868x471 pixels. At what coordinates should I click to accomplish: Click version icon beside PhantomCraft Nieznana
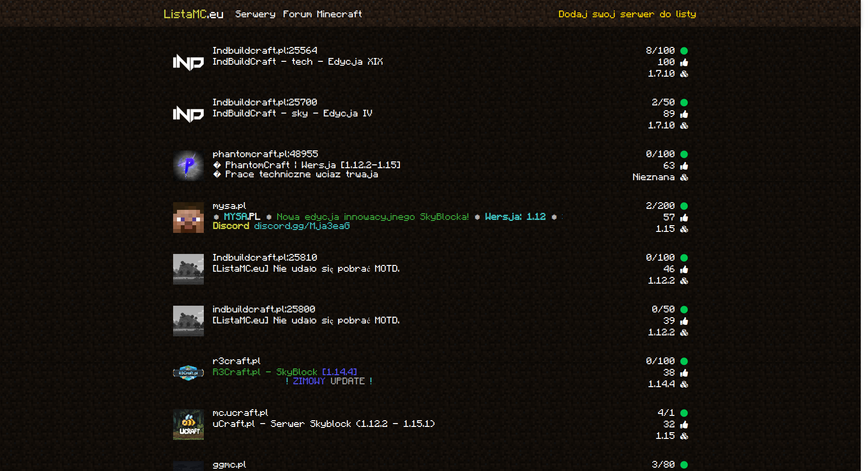click(684, 177)
